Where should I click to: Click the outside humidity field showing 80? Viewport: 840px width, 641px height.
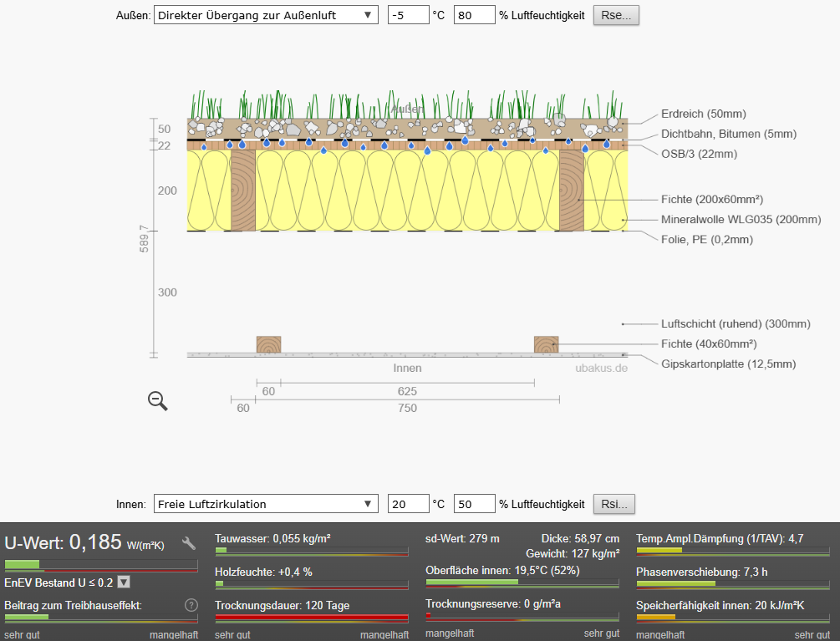(474, 15)
